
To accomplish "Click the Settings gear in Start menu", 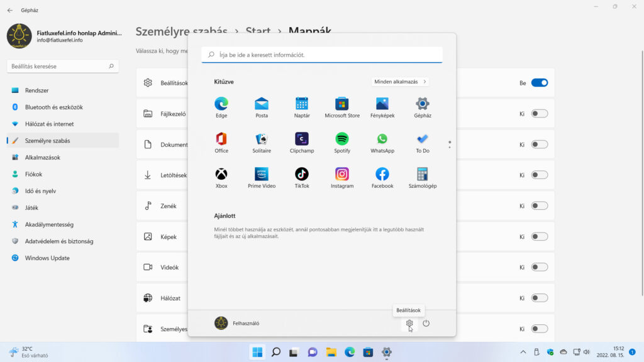I will coord(409,323).
